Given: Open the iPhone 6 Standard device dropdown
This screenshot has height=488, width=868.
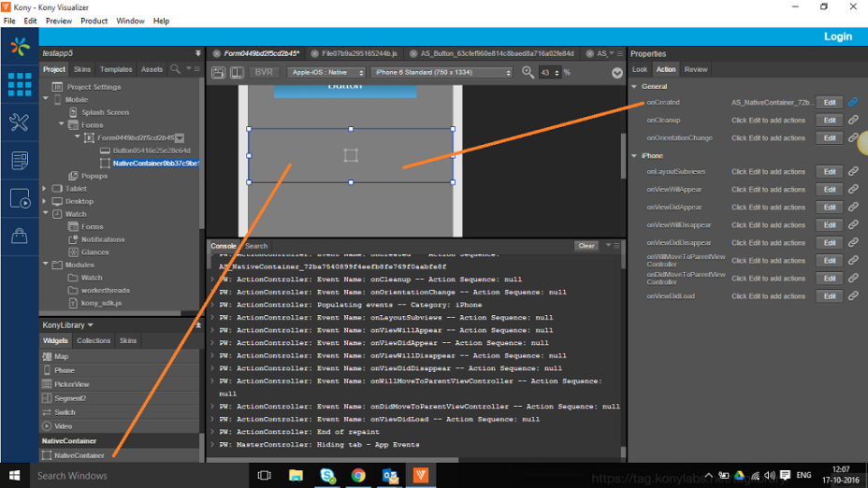Looking at the screenshot, I should tap(441, 73).
